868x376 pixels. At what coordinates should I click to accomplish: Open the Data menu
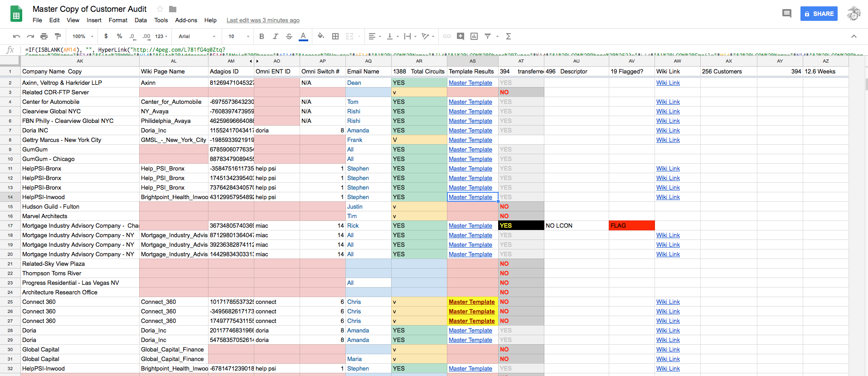[x=141, y=20]
